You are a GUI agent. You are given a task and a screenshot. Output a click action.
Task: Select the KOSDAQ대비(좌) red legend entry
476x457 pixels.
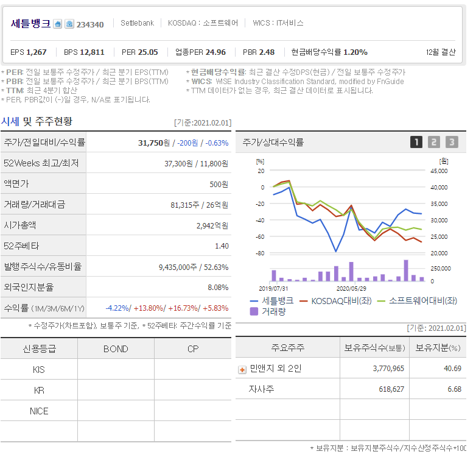[x=335, y=301]
